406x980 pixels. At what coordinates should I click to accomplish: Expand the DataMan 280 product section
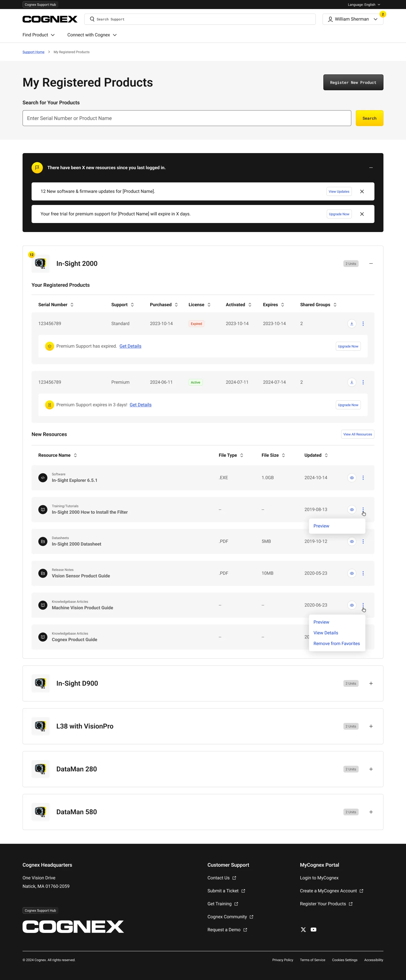coord(371,769)
